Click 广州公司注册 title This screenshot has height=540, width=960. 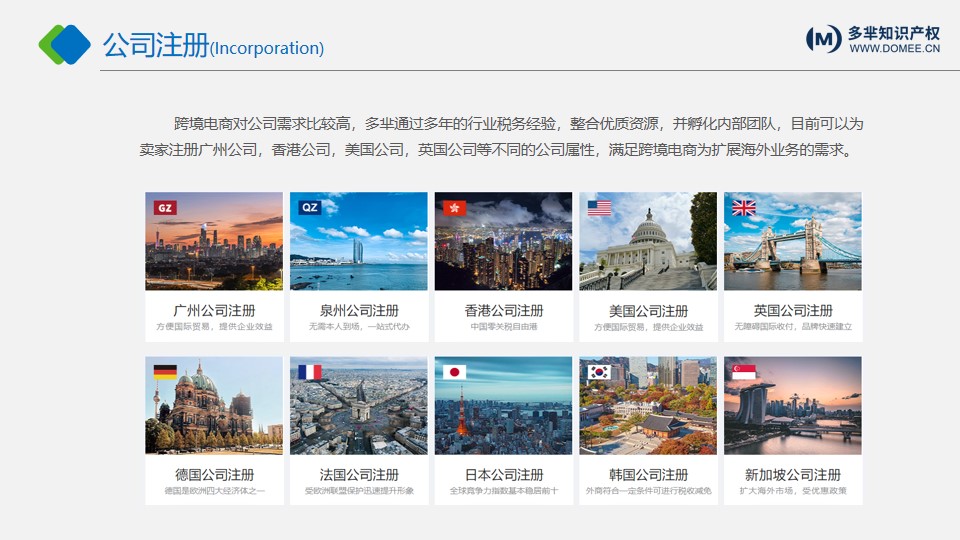click(x=214, y=310)
